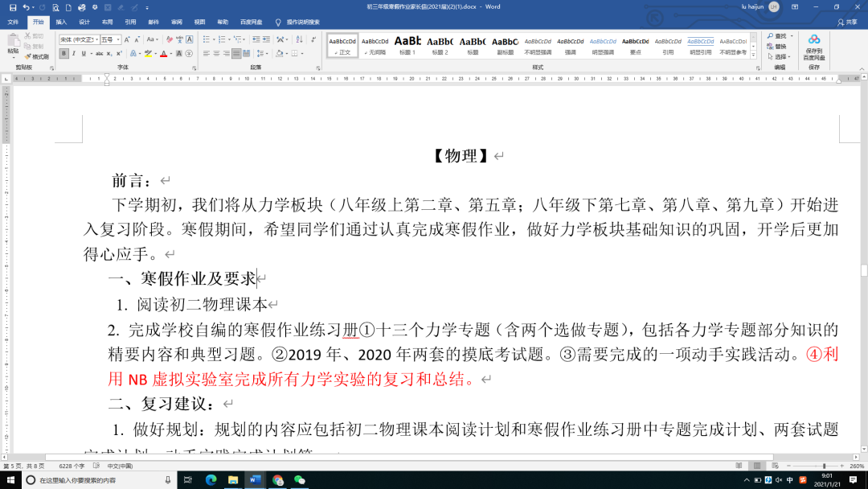Apply yellow text highlight color
Viewport: 868px width, 489px height.
click(148, 54)
